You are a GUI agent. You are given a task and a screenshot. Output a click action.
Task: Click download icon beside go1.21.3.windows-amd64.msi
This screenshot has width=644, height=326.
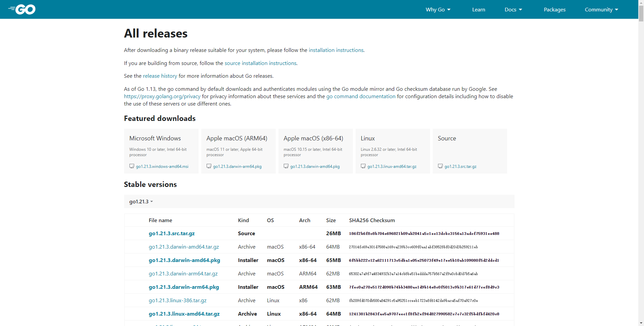(x=132, y=166)
